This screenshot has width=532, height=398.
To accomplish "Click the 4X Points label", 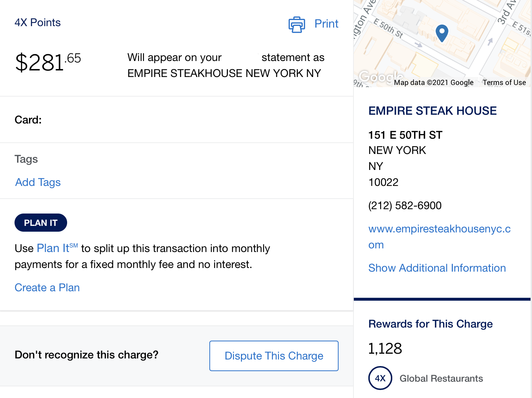I will (37, 23).
